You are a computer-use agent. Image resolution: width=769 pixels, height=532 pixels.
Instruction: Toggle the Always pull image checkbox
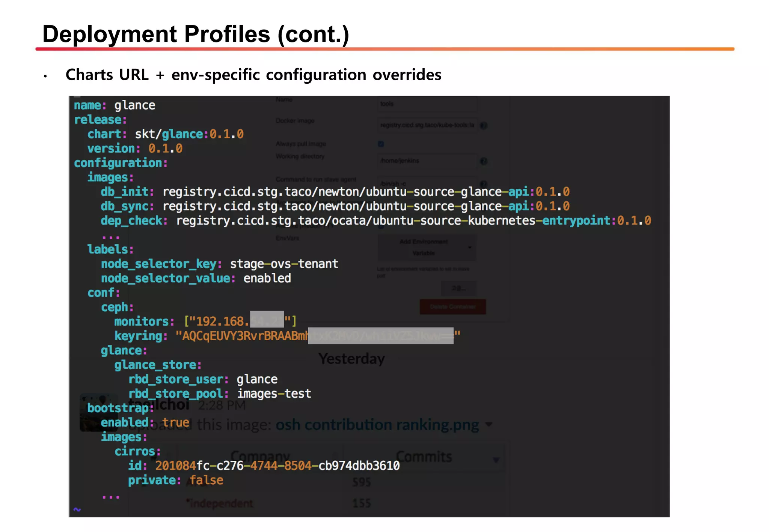[x=381, y=144]
